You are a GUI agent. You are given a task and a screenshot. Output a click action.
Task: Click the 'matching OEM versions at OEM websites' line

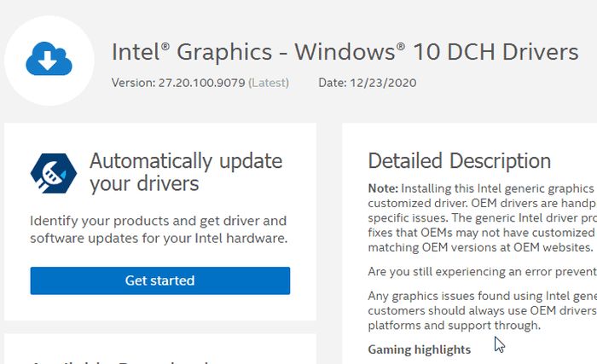pos(480,247)
